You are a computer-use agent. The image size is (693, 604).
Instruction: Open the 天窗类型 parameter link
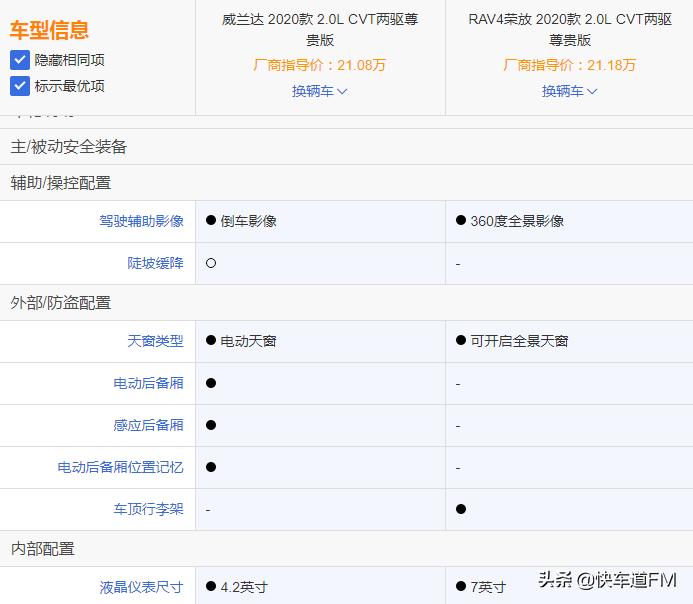pyautogui.click(x=156, y=341)
